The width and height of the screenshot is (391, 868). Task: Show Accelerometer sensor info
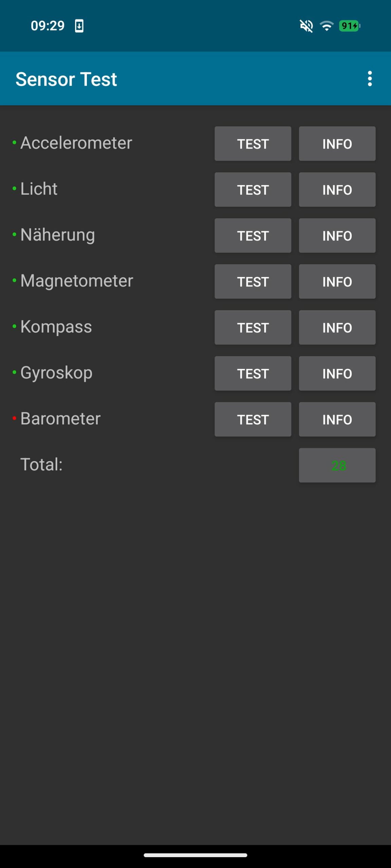[x=337, y=144]
